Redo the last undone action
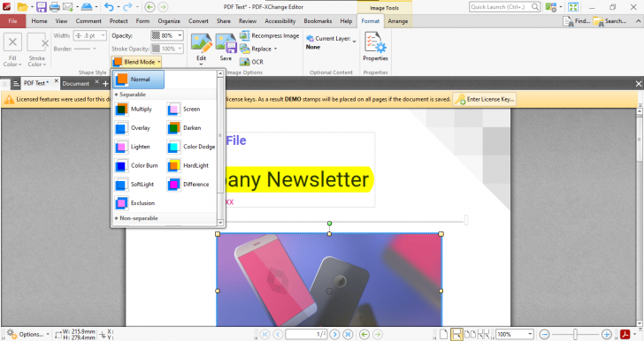Viewport: 644px width, 341px height. (127, 6)
